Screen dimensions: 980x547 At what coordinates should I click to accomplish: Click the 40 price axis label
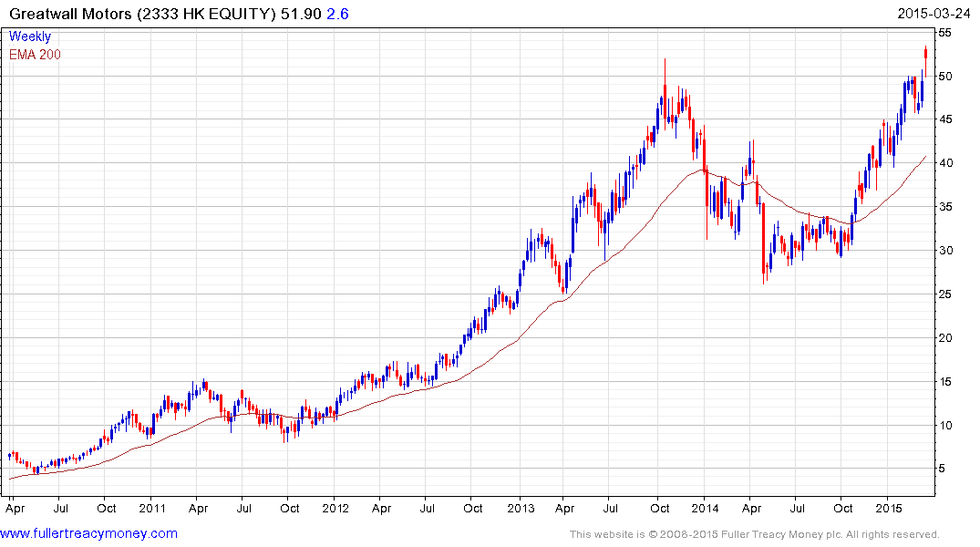pyautogui.click(x=945, y=163)
